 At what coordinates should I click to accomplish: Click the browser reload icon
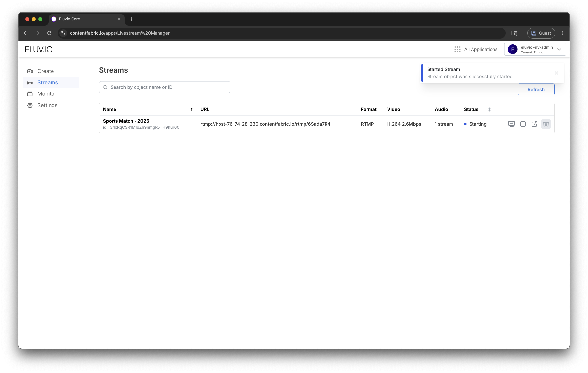(x=49, y=33)
